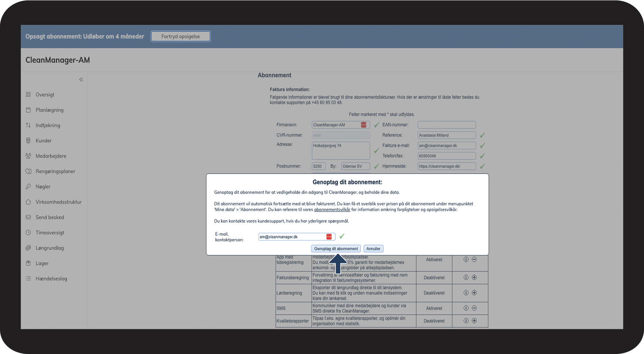Open Rengøringsplaner via its sidebar icon
The width and height of the screenshot is (644, 354).
click(28, 171)
